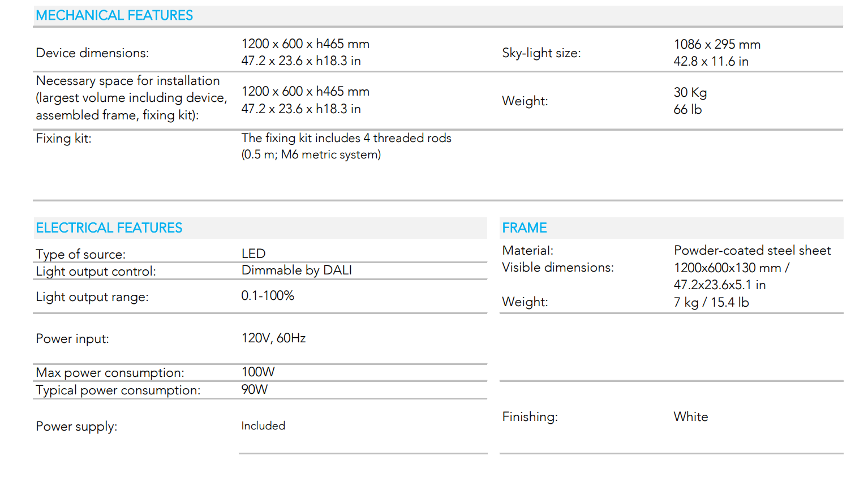
Task: Click the Max power consumption label
Action: click(110, 372)
